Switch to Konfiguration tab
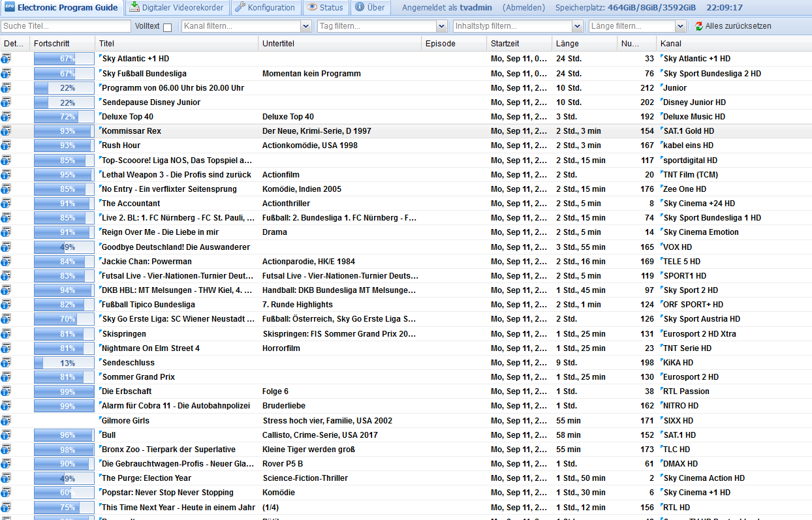 [x=265, y=8]
